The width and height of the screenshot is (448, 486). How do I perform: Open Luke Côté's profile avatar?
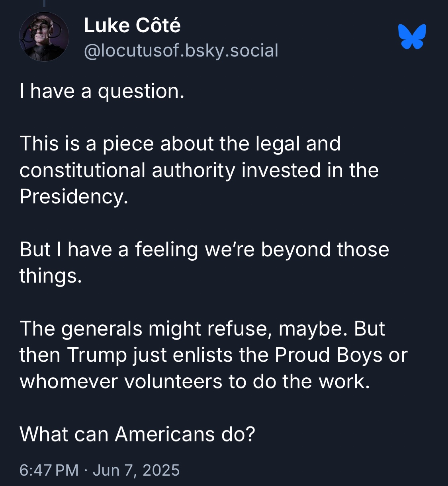[44, 37]
